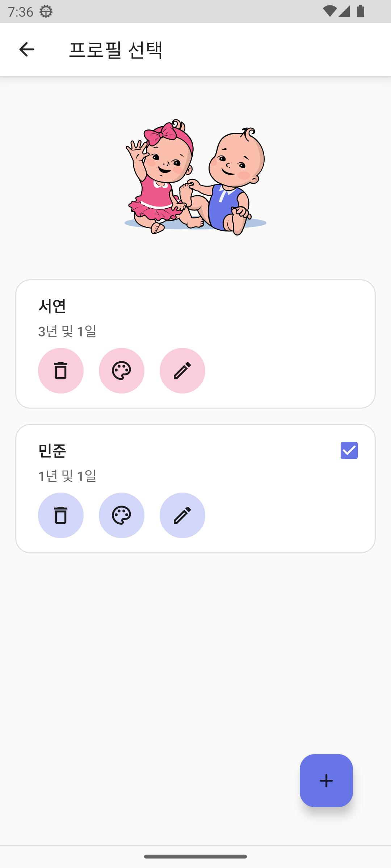Image resolution: width=391 pixels, height=868 pixels.
Task: Delete the 민준 profile with trash icon
Action: (61, 515)
